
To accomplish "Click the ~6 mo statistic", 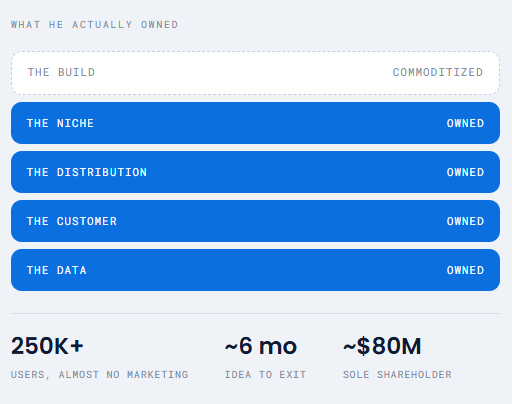I will pyautogui.click(x=261, y=346).
